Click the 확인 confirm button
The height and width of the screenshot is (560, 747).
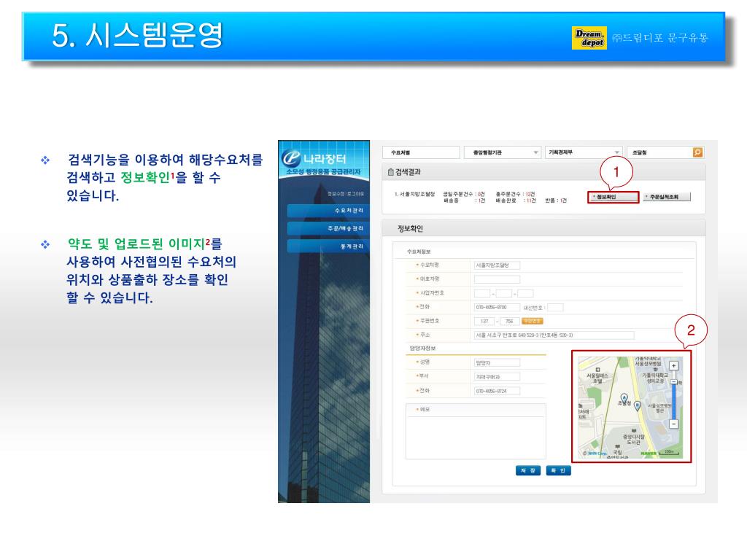point(558,470)
